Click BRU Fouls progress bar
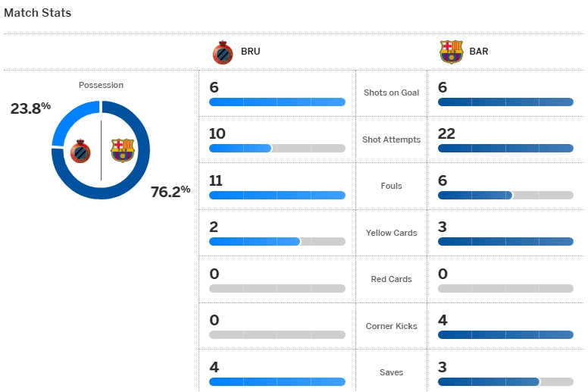The width and height of the screenshot is (588, 392). [x=277, y=195]
